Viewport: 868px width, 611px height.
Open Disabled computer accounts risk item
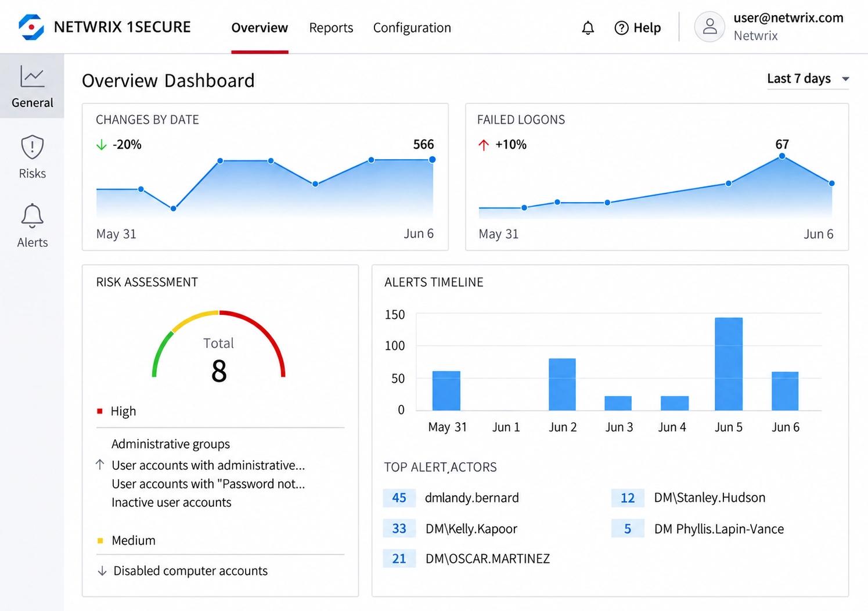[190, 571]
